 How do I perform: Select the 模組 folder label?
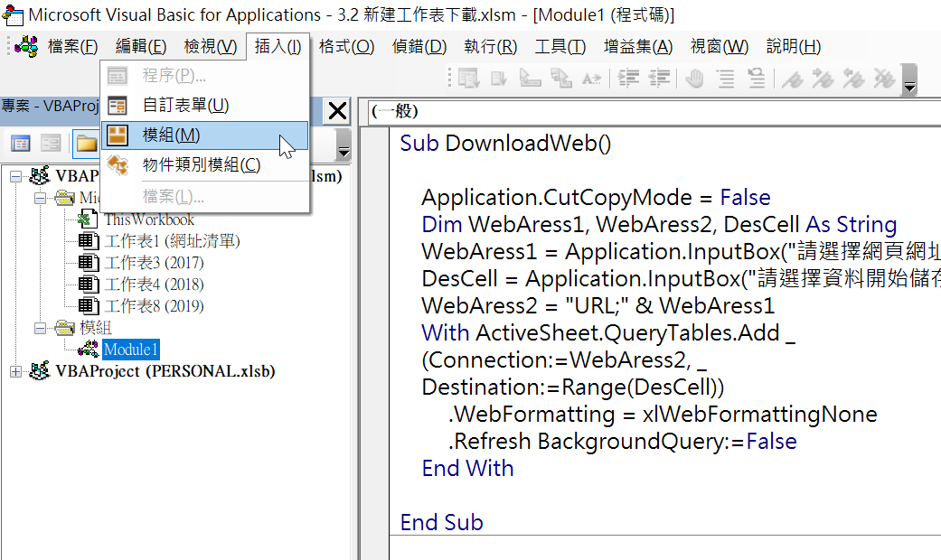(96, 328)
